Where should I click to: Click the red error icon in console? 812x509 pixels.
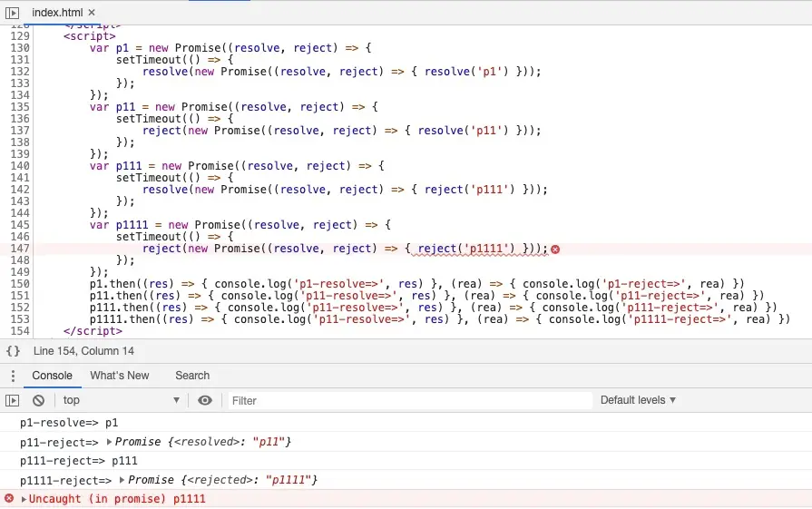[x=9, y=499]
